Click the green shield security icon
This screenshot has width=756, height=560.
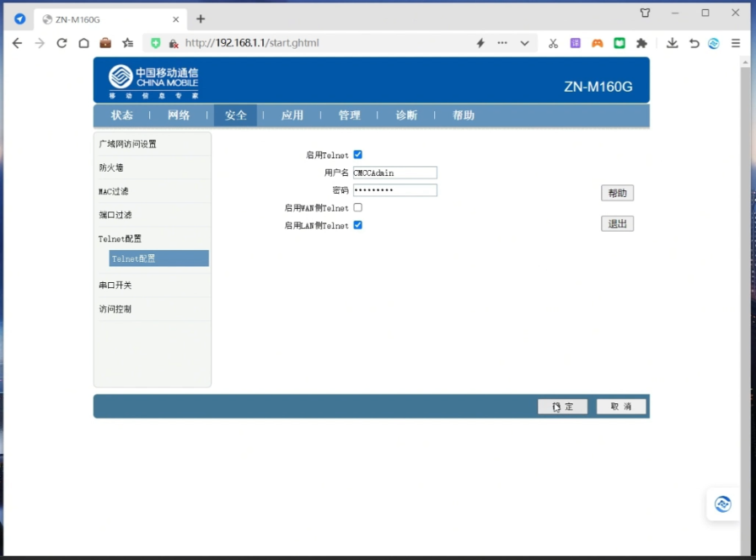pyautogui.click(x=155, y=43)
